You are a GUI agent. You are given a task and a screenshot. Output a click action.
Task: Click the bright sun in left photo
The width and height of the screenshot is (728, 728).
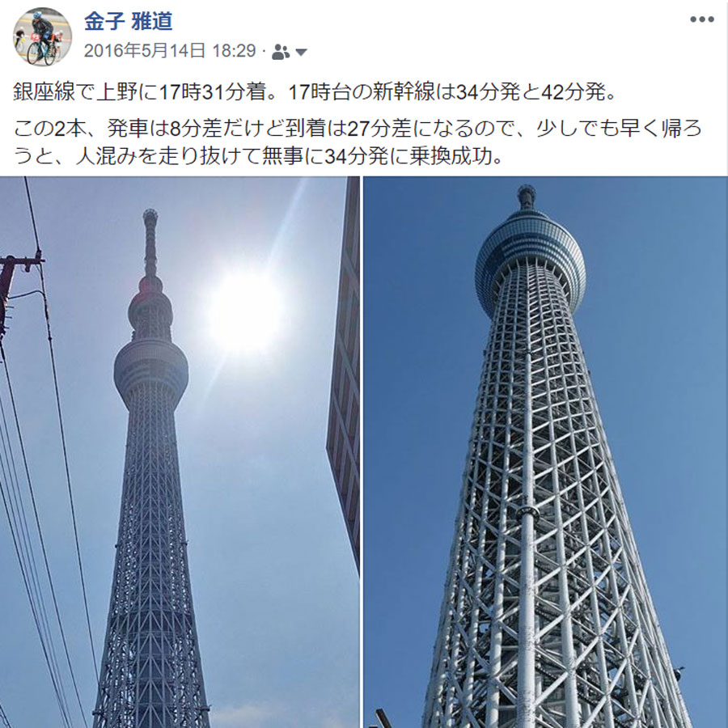[x=244, y=309]
